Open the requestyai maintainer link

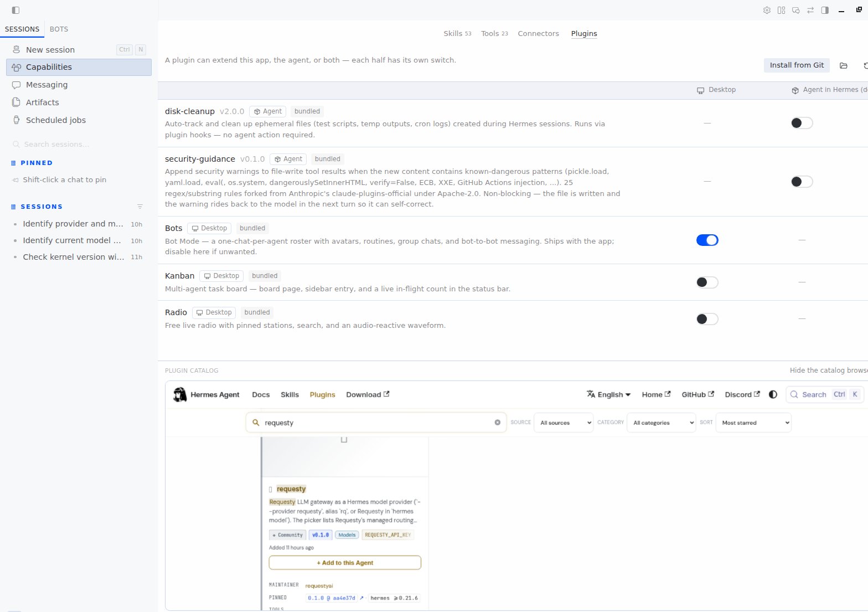pyautogui.click(x=319, y=586)
